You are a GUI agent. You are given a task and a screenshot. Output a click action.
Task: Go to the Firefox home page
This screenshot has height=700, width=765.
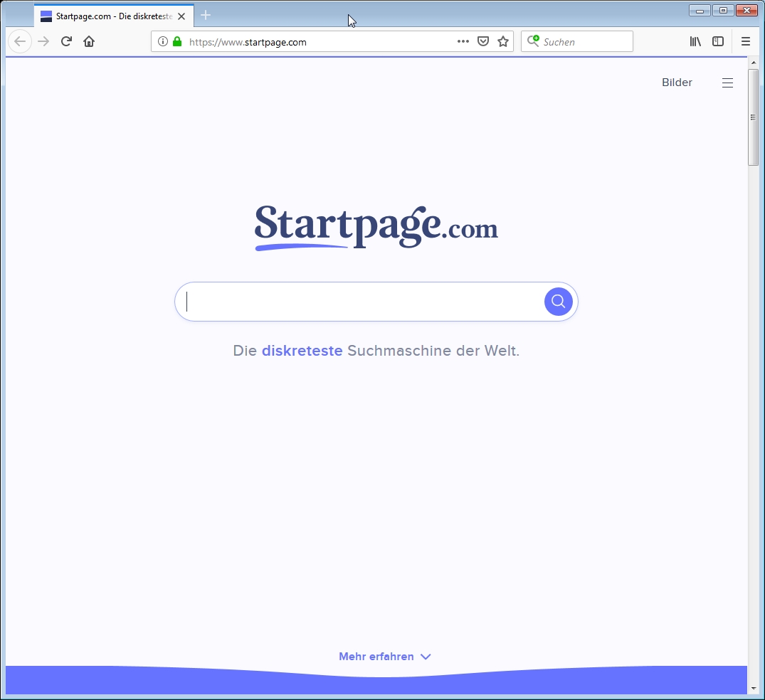coord(89,42)
